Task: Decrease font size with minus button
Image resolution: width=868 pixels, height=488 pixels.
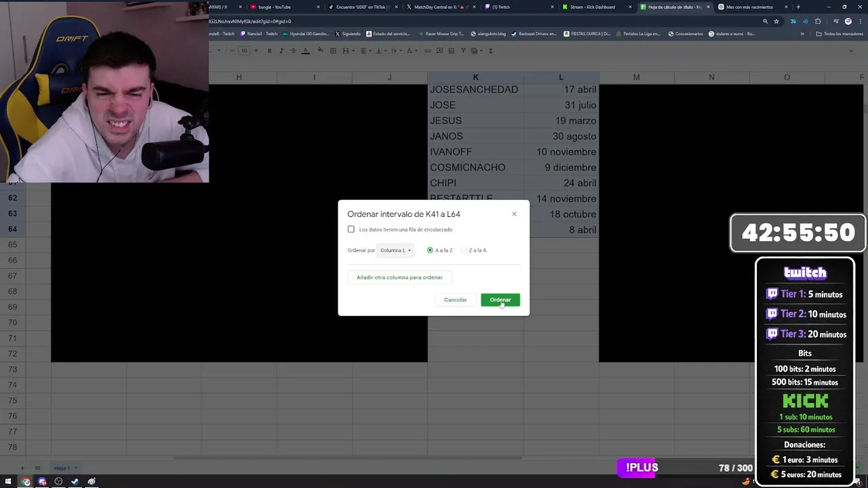Action: click(x=231, y=51)
